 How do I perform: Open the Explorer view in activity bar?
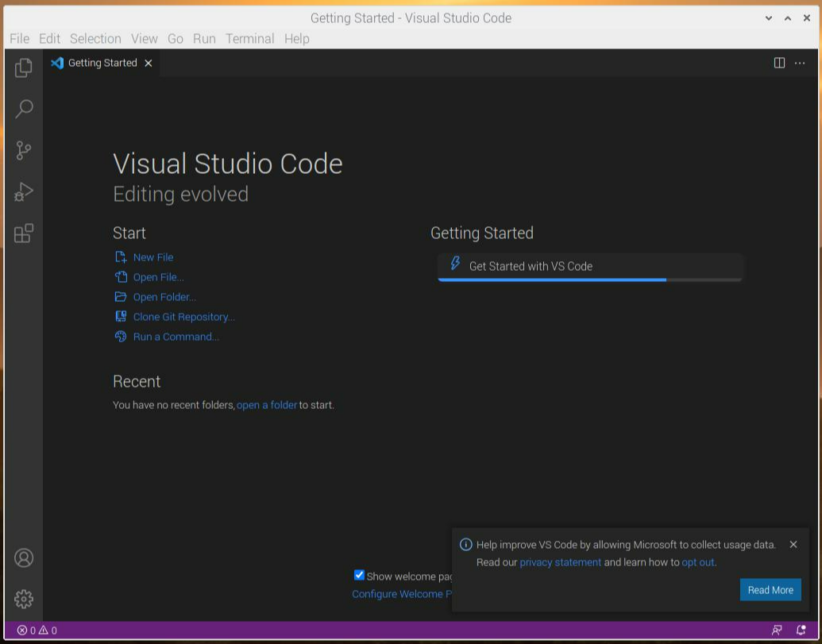24,67
